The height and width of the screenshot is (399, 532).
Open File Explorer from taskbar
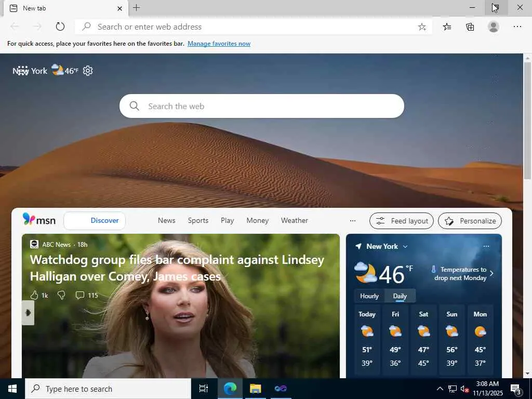click(x=255, y=389)
